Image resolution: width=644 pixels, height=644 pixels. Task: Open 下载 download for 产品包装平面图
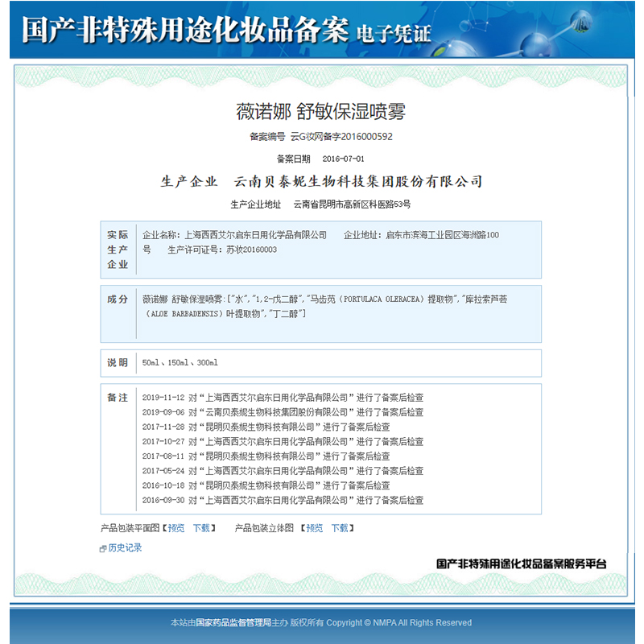201,529
